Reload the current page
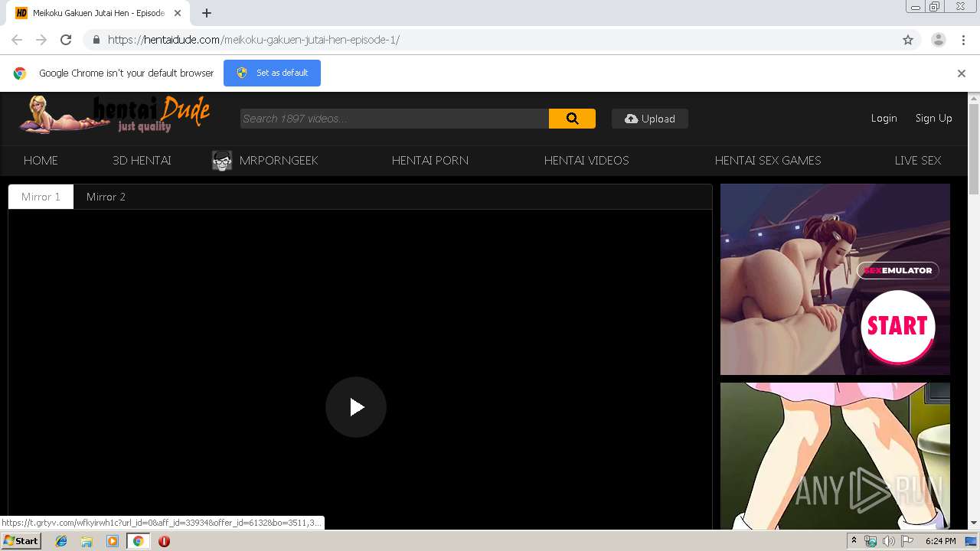 66,40
